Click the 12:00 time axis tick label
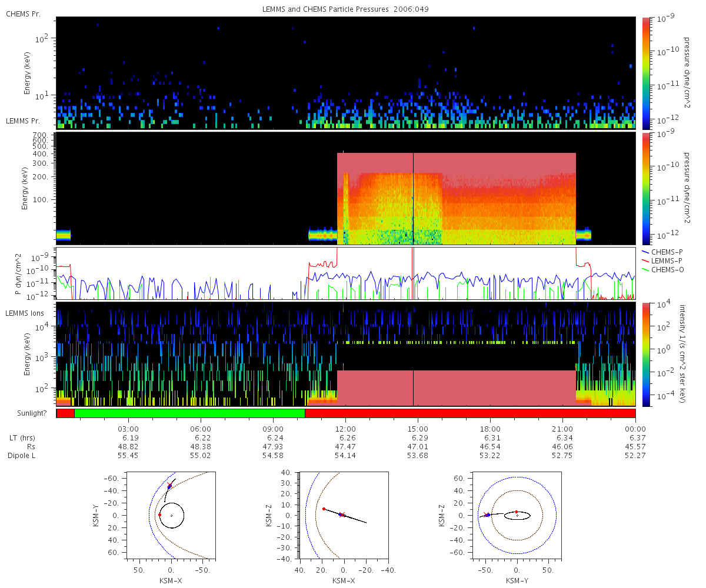706x588 pixels. point(345,429)
